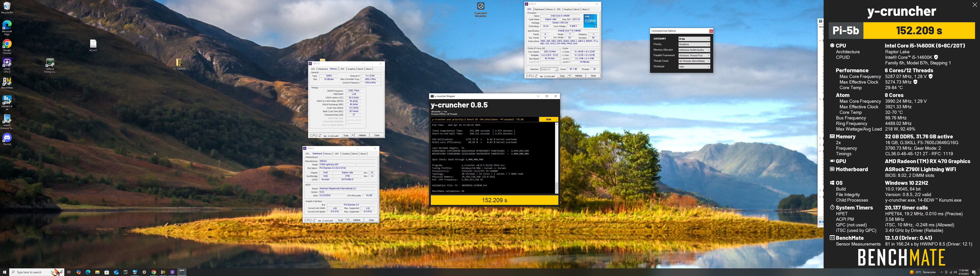Viewport: 980px width, 276px height.
Task: Open Intel Extreme Tuning desktop shortcut
Action: coord(7,122)
